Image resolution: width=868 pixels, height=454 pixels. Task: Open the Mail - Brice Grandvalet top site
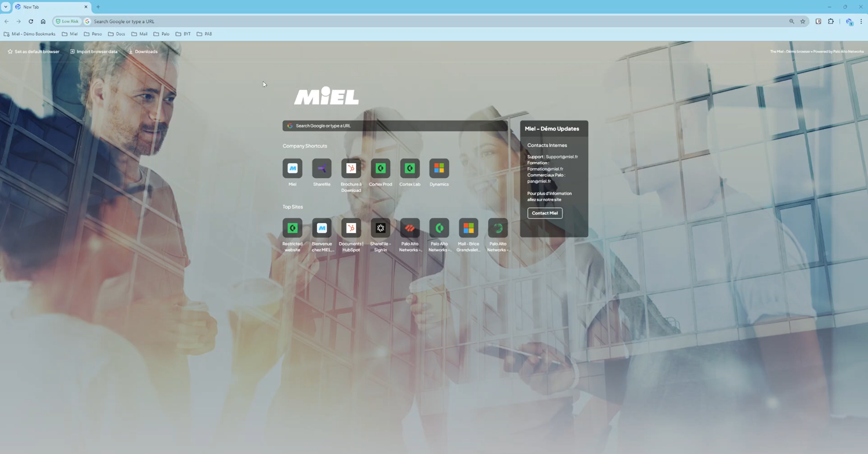tap(468, 228)
